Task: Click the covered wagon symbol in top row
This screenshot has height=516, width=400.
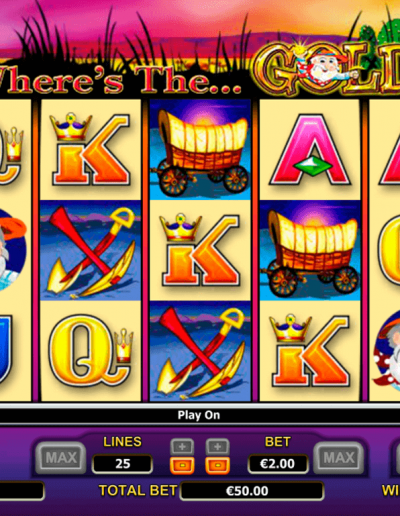Action: tap(200, 149)
